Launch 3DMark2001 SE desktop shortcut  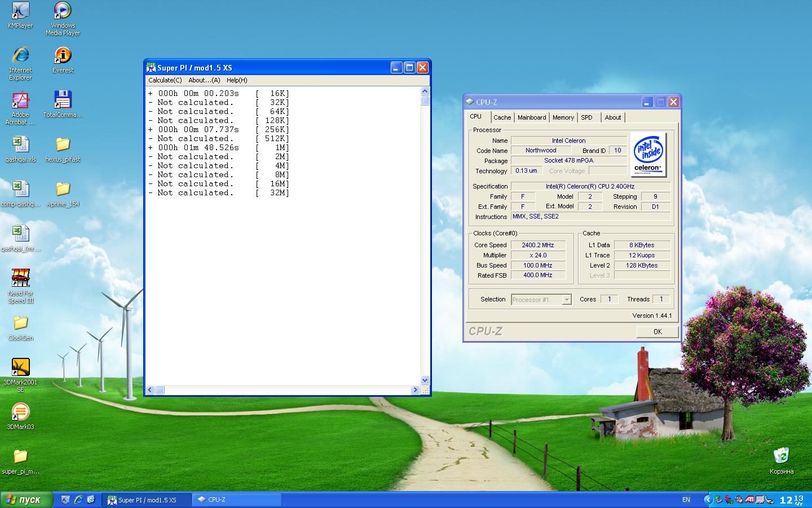20,375
